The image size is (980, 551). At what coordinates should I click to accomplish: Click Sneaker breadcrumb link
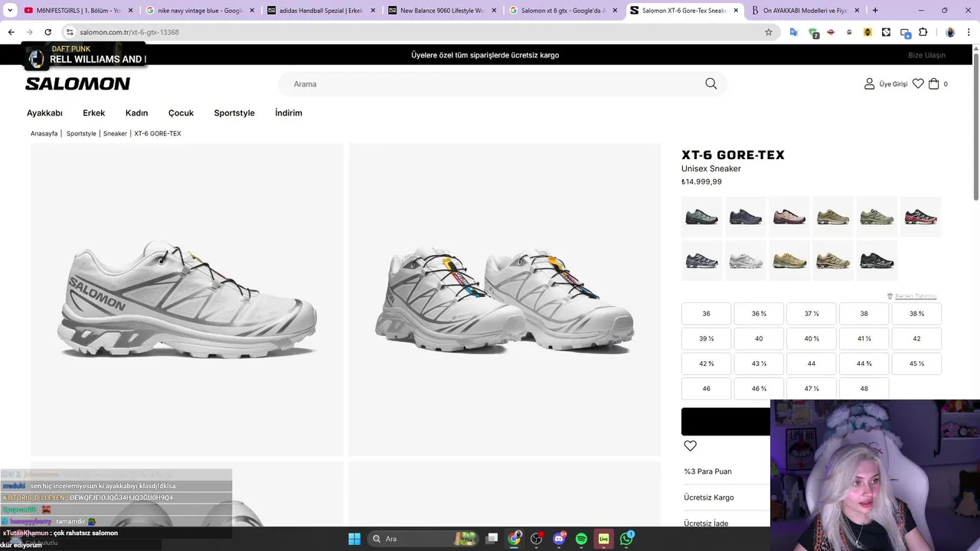[x=115, y=133]
